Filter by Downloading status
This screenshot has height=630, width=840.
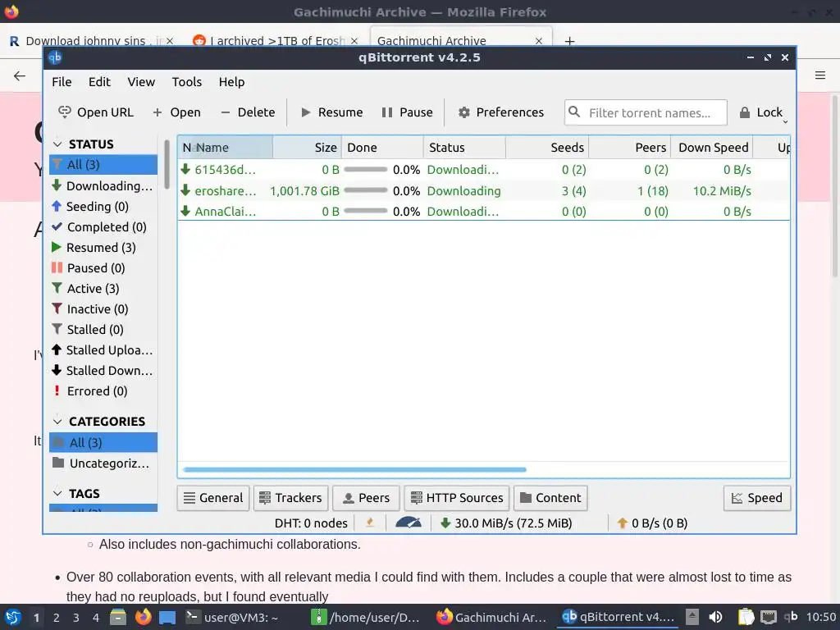[103, 186]
